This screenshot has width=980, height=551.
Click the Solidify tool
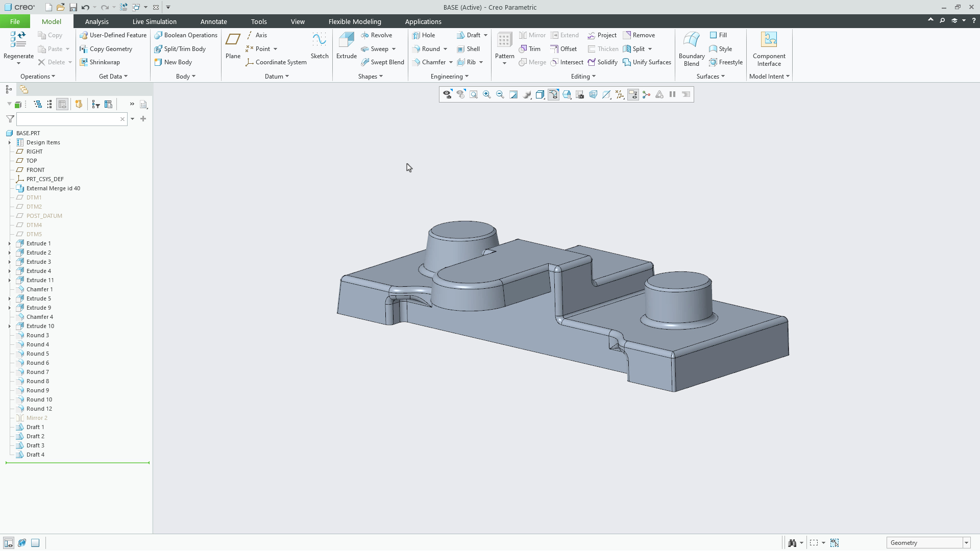[x=602, y=62]
